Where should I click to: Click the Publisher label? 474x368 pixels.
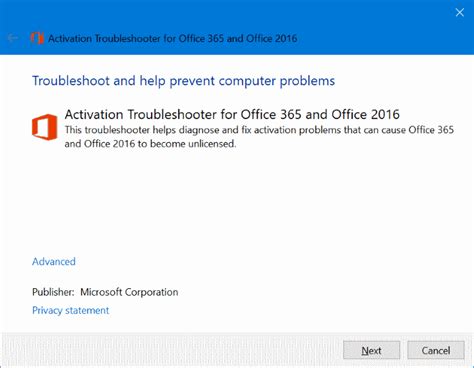pyautogui.click(x=53, y=292)
